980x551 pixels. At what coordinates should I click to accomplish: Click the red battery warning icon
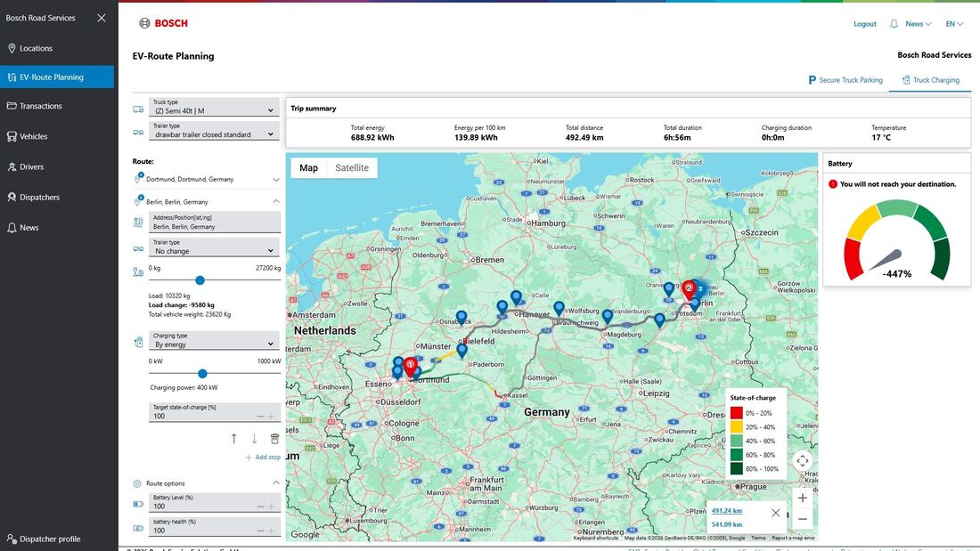coord(832,184)
